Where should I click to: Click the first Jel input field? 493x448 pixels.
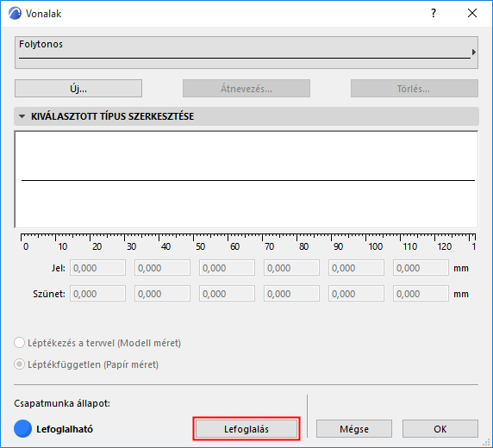pos(97,268)
